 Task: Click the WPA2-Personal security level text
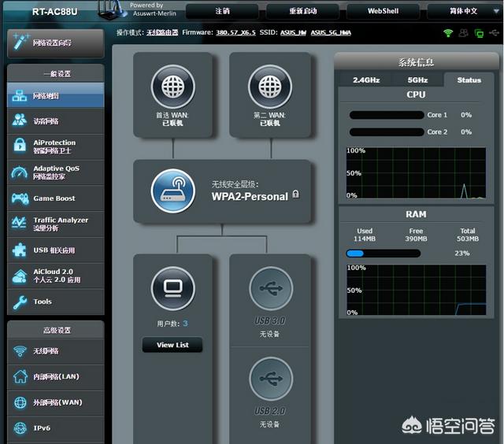[250, 196]
